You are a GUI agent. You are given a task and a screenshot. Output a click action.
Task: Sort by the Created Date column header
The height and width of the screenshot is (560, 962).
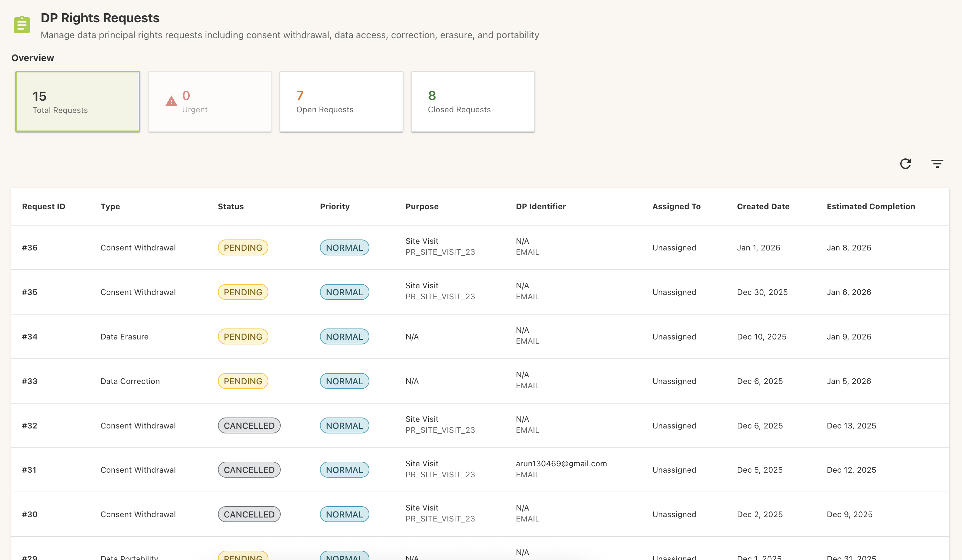click(763, 206)
